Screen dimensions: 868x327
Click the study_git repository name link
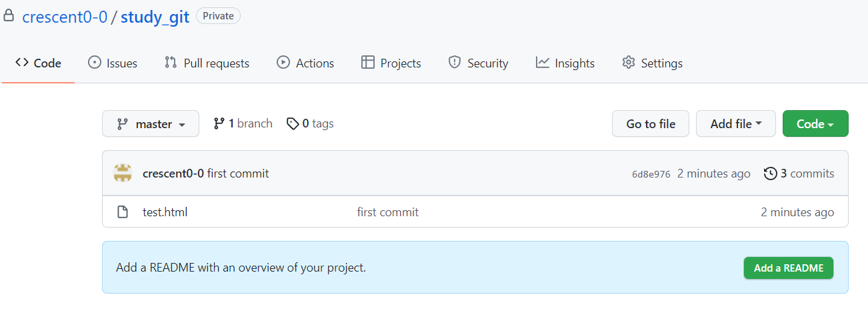[155, 17]
